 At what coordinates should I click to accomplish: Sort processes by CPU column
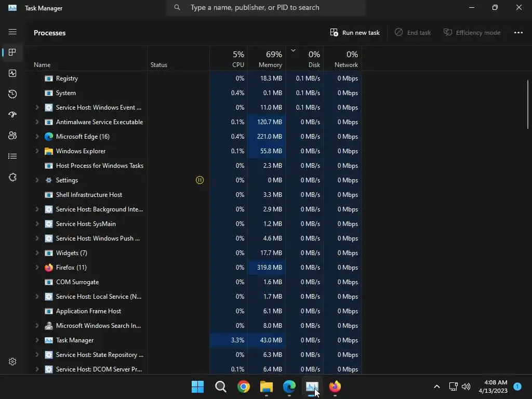(229, 59)
